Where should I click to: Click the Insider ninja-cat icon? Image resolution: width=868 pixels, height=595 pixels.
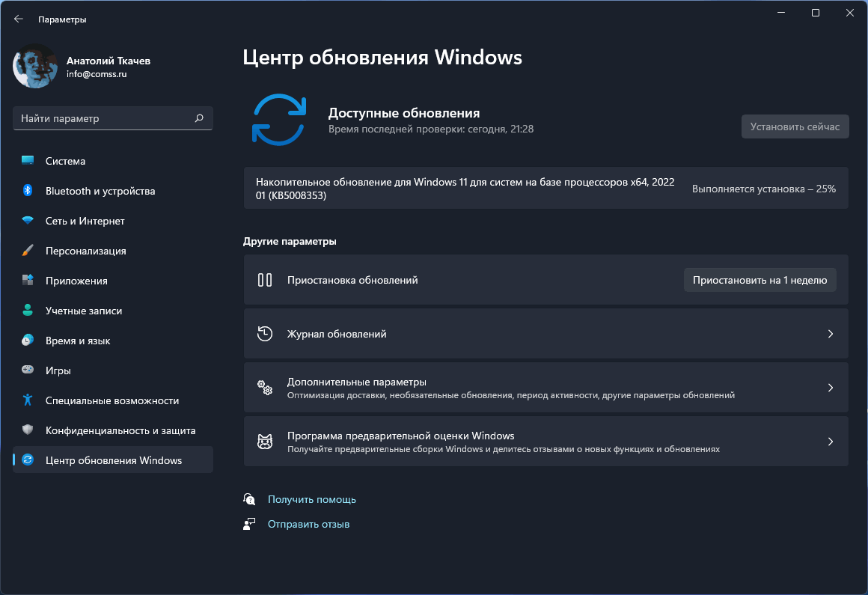[264, 441]
